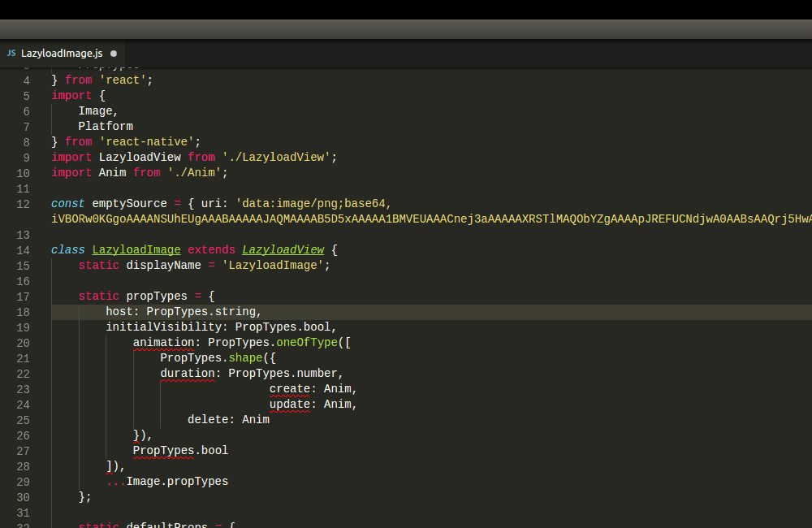This screenshot has height=528, width=812.
Task: Click propTypes on line 17
Action: click(x=157, y=296)
